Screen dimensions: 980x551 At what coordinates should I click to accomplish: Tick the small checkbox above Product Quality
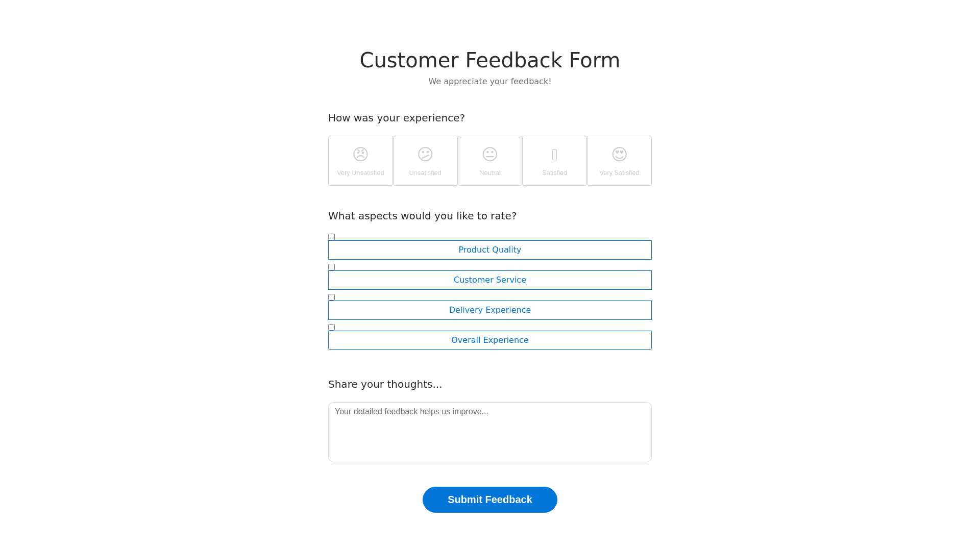(332, 237)
